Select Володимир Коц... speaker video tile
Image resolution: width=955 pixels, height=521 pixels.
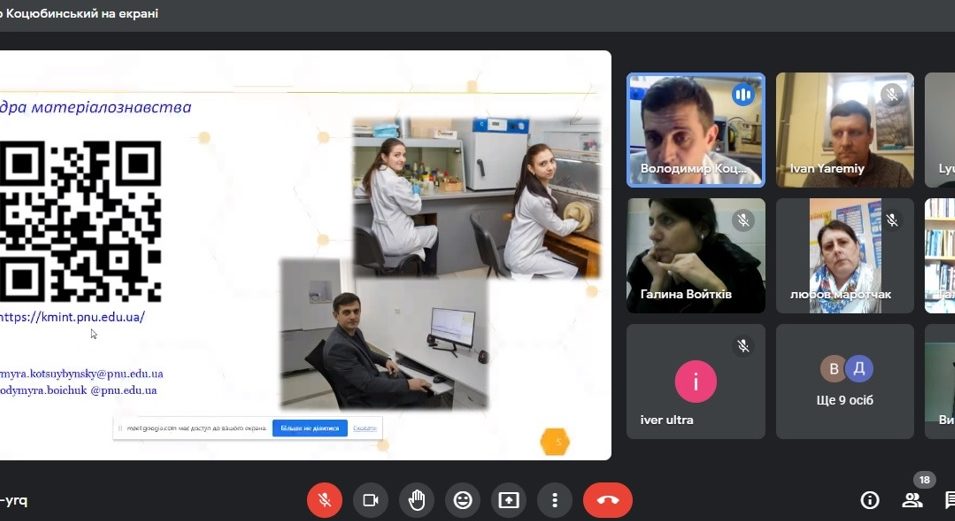click(695, 130)
